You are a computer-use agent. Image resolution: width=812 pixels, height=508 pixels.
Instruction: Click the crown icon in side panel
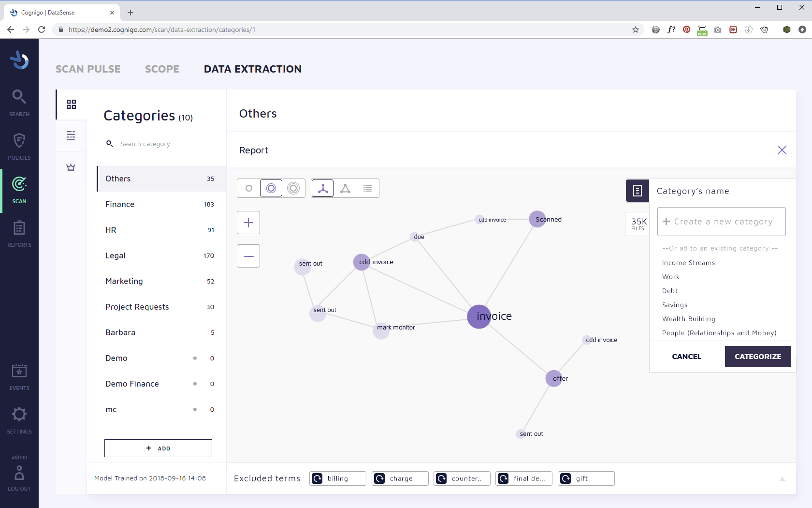[x=71, y=167]
